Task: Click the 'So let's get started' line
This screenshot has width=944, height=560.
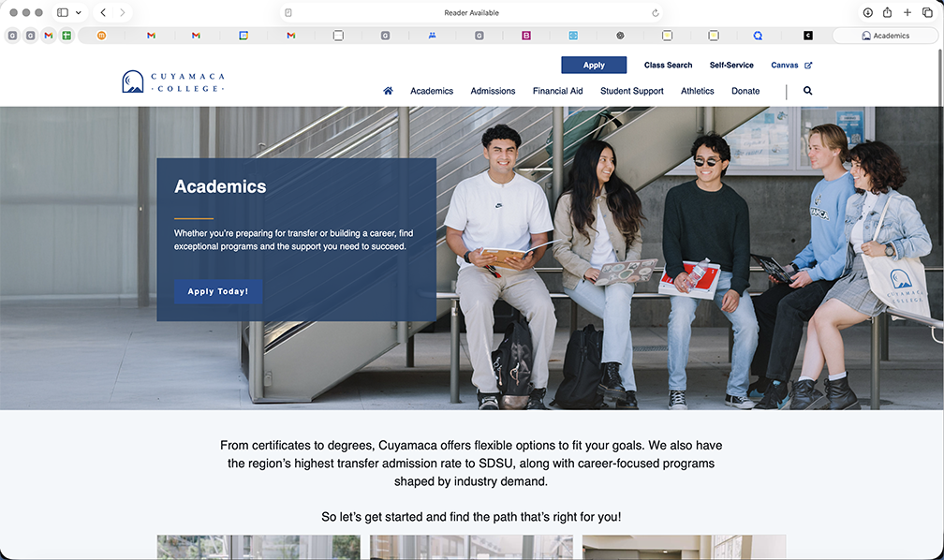Action: pyautogui.click(x=471, y=517)
